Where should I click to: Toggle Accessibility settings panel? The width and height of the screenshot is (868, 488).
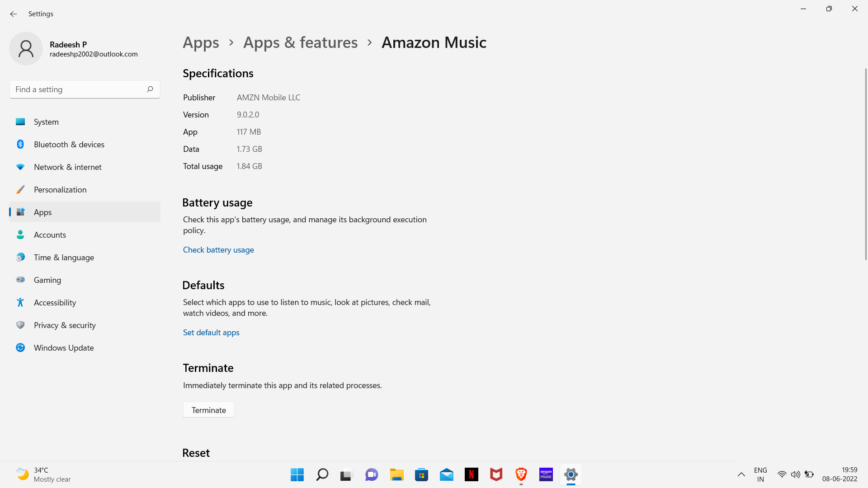[55, 302]
